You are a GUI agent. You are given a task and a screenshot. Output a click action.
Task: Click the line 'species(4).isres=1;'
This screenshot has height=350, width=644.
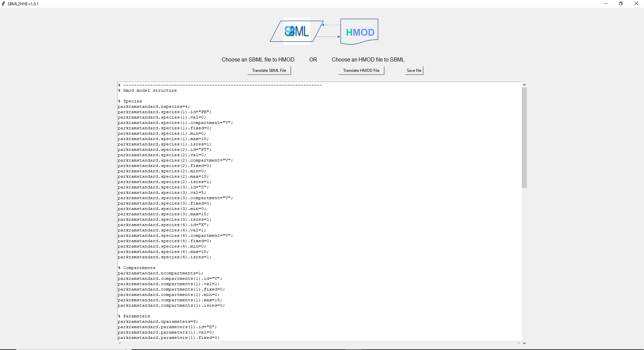[165, 257]
